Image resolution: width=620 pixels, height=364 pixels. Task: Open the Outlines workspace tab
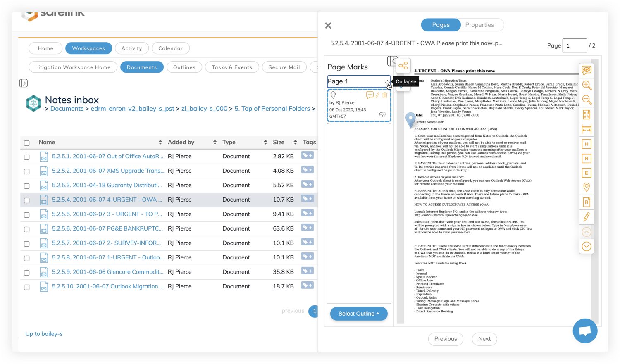(184, 67)
